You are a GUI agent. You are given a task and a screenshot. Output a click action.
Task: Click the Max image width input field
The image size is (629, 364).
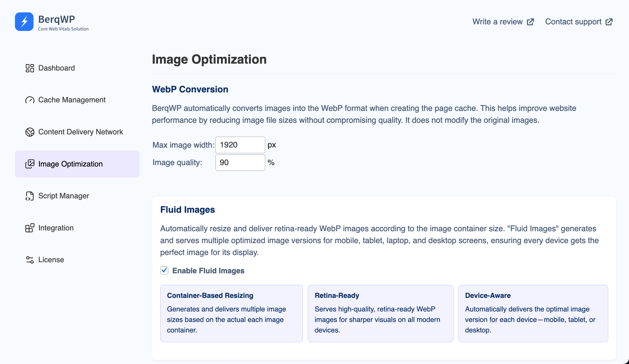pos(240,145)
